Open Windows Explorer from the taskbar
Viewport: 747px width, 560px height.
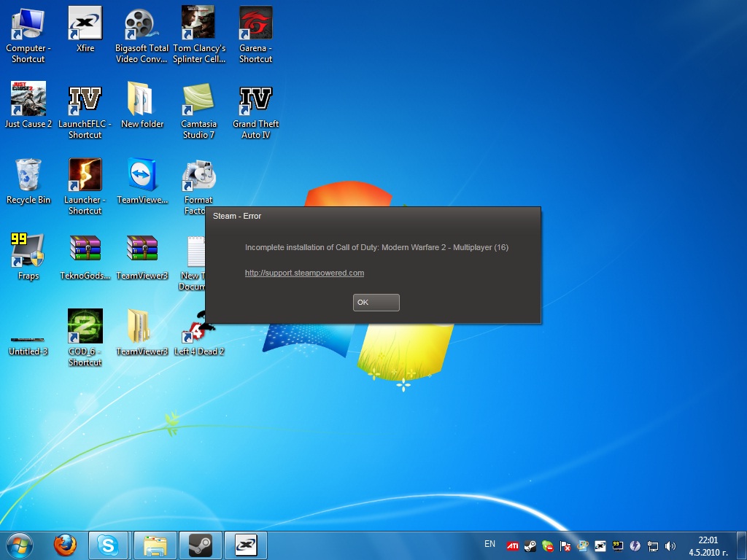[x=155, y=545]
